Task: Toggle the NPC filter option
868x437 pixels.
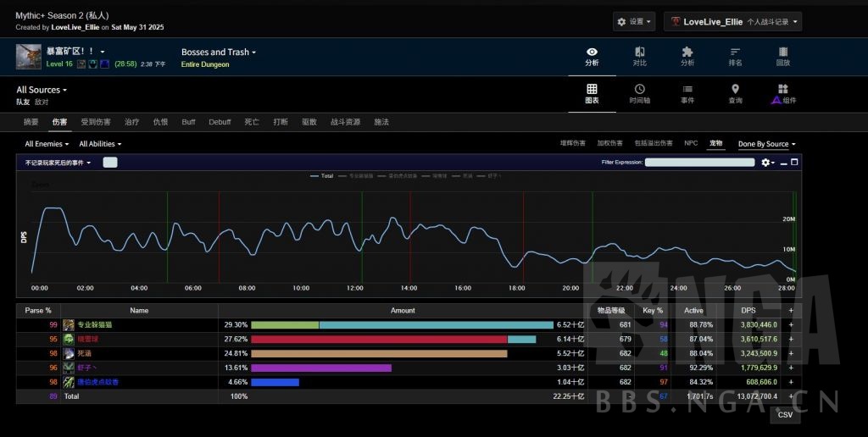Action: (x=691, y=144)
